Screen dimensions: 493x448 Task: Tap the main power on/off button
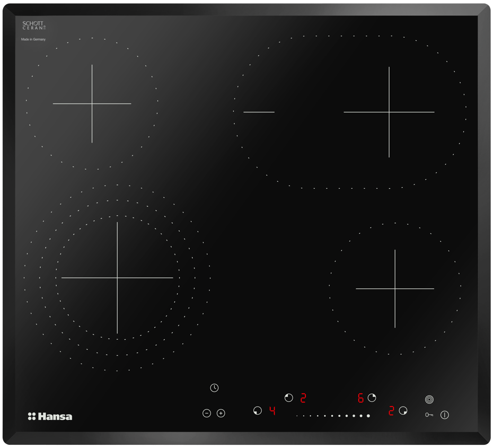tap(445, 415)
